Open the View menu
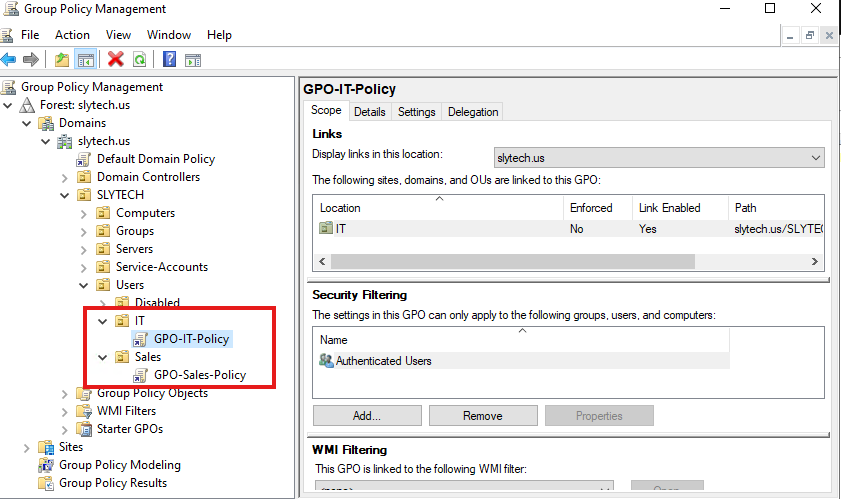This screenshot has width=841, height=499. (x=118, y=35)
